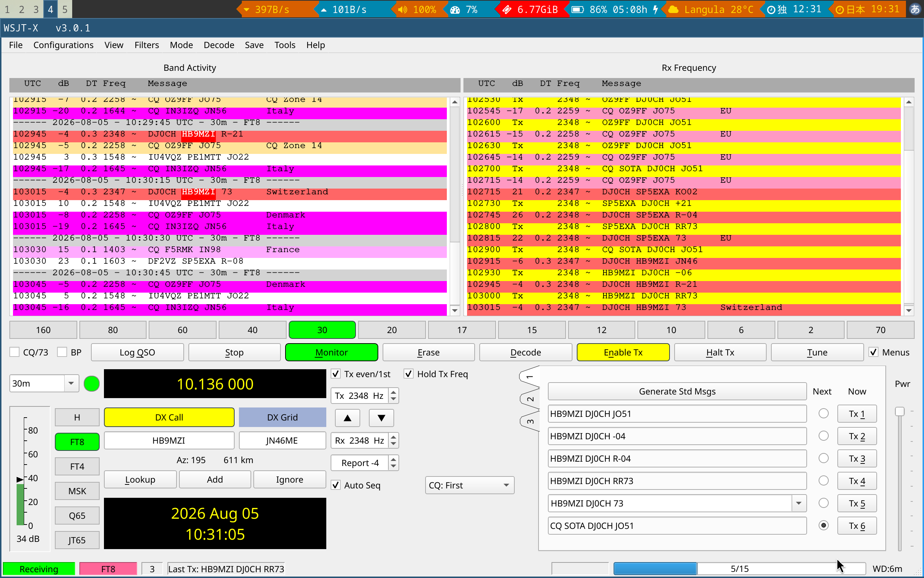Image resolution: width=924 pixels, height=578 pixels.
Task: Switch to message tab 3
Action: pyautogui.click(x=530, y=422)
